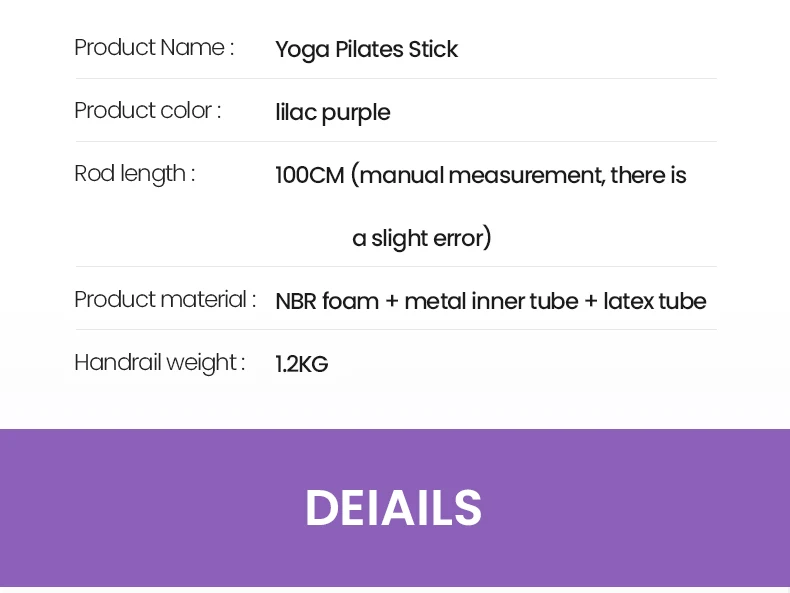790x593 pixels.
Task: Click the Product material label
Action: coord(165,300)
